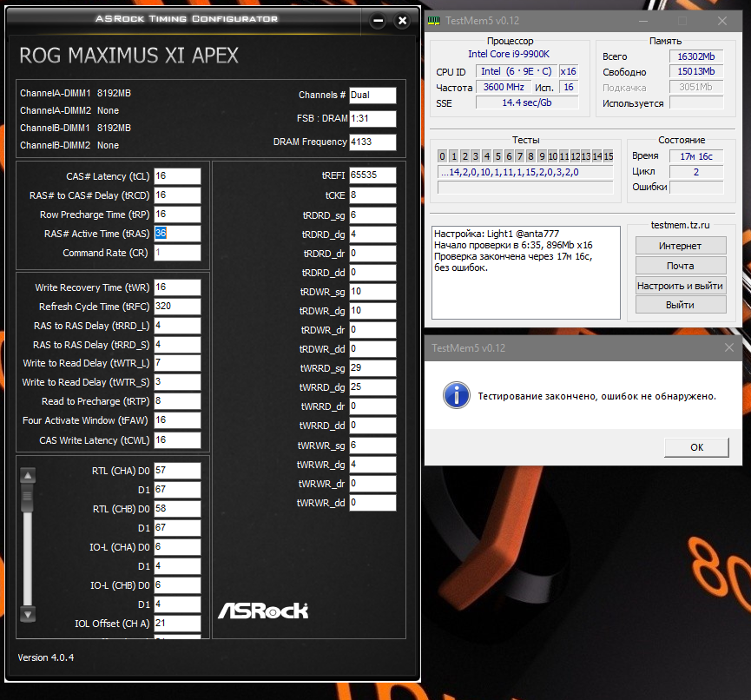
Task: Minimize the ASRock Timing Configurator window
Action: click(x=378, y=21)
